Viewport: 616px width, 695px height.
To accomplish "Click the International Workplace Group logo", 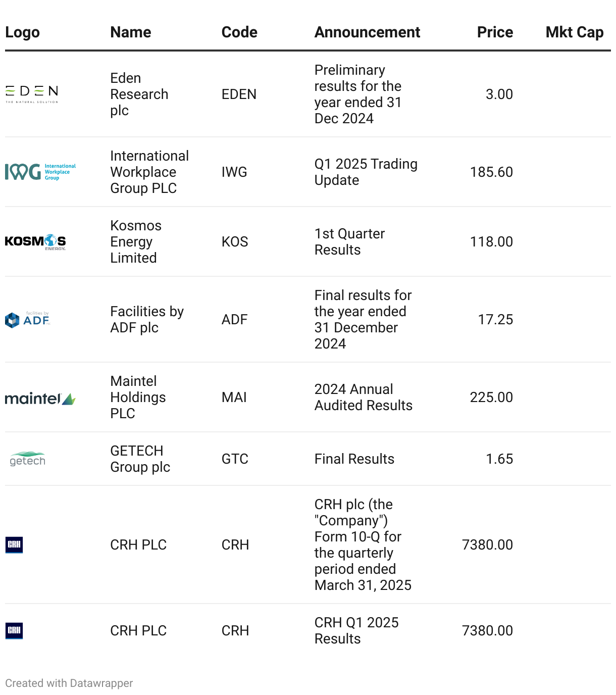I will [x=40, y=172].
